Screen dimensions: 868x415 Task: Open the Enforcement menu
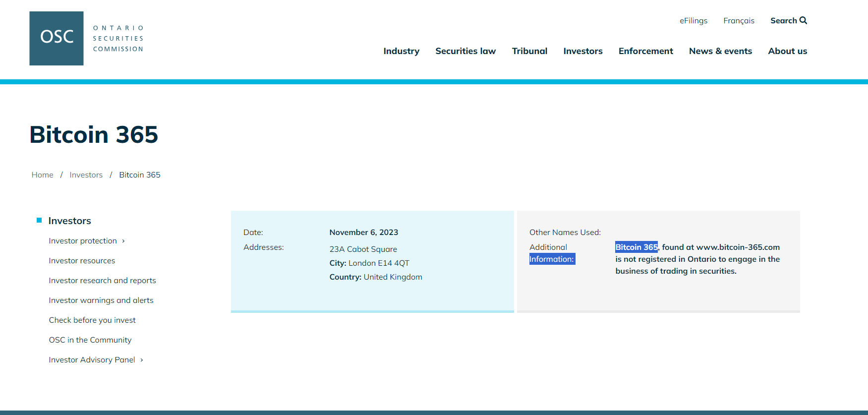(x=645, y=51)
